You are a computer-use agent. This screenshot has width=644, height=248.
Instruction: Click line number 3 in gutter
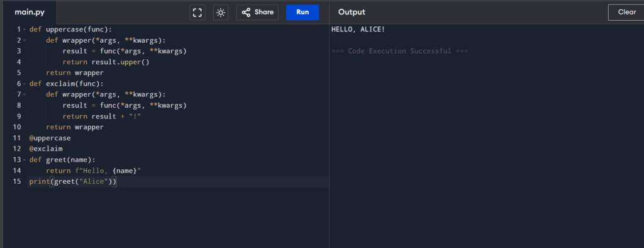click(19, 51)
